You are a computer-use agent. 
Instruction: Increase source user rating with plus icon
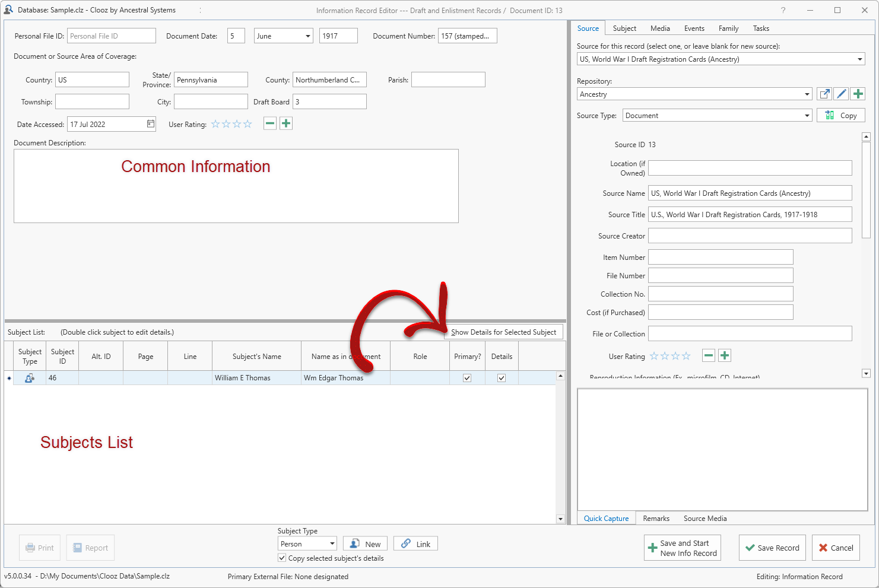click(724, 355)
